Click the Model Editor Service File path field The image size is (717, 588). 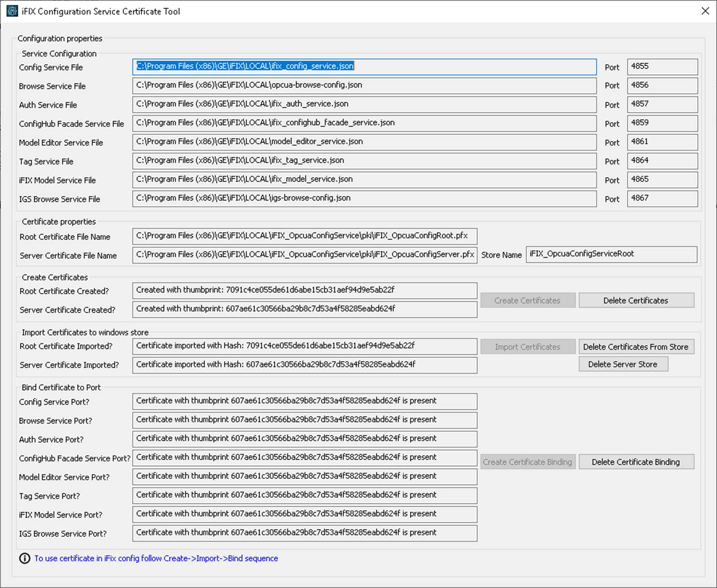[364, 142]
